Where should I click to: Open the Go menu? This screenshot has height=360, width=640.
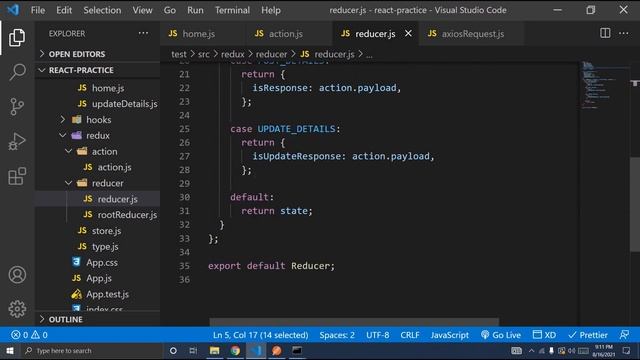[x=169, y=10]
